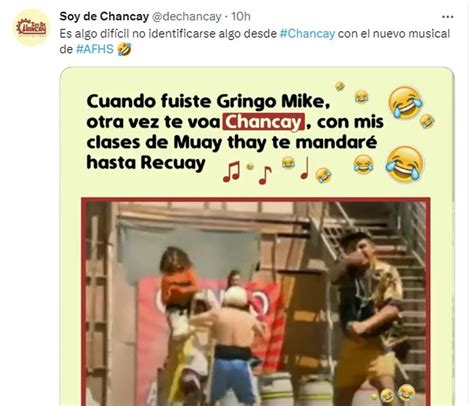Follow the #Chancay hashtag

[307, 34]
